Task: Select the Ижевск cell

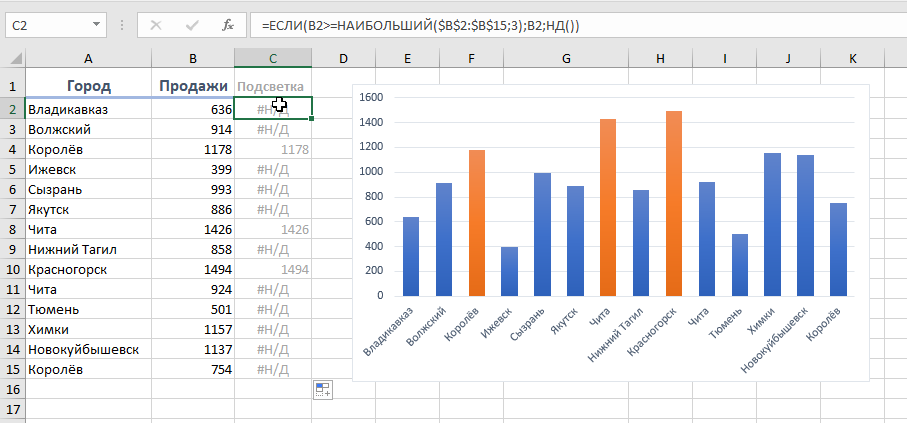Action: click(88, 170)
